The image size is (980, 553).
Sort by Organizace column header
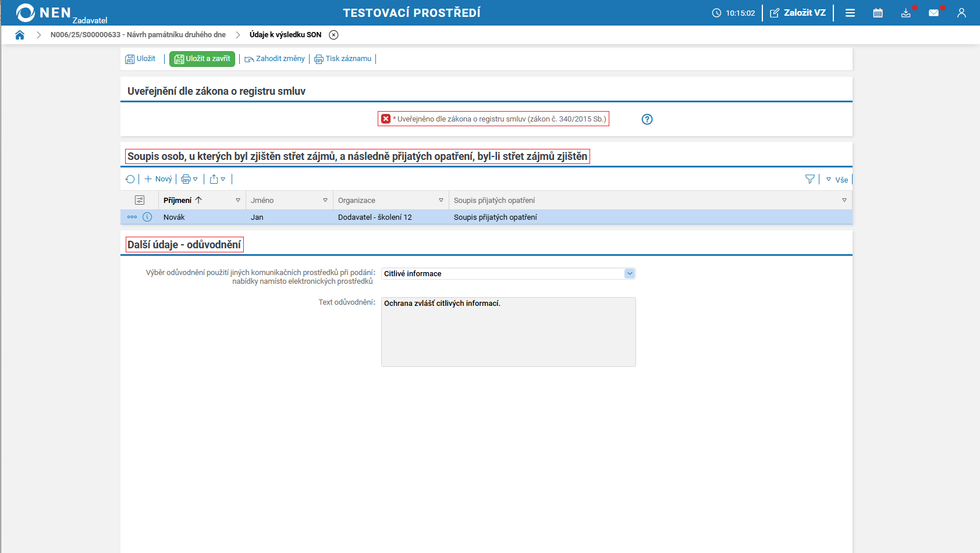357,200
